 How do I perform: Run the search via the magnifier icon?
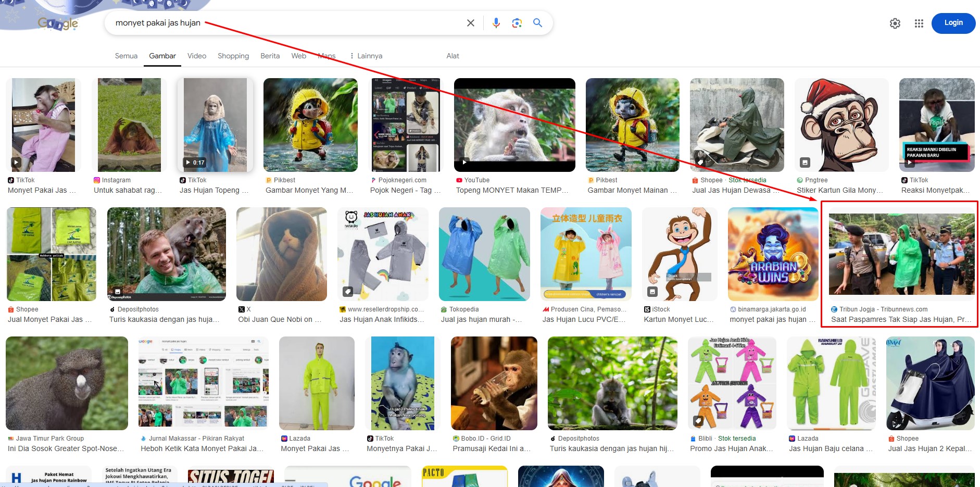[537, 23]
